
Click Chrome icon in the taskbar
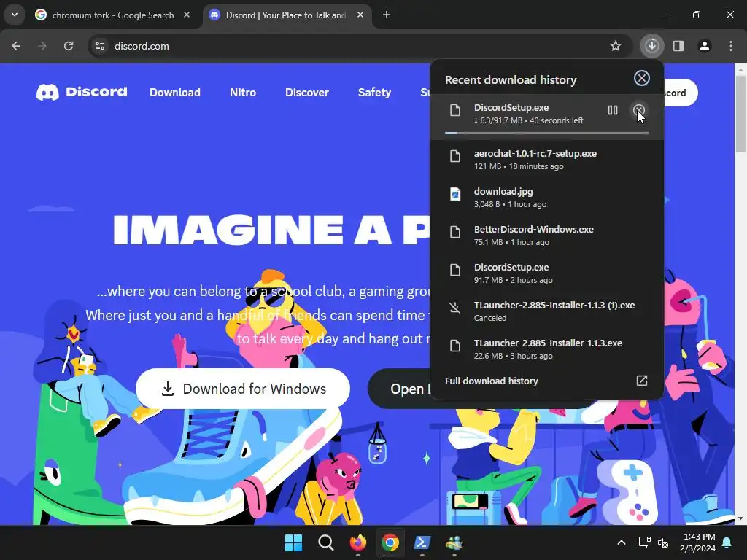390,542
